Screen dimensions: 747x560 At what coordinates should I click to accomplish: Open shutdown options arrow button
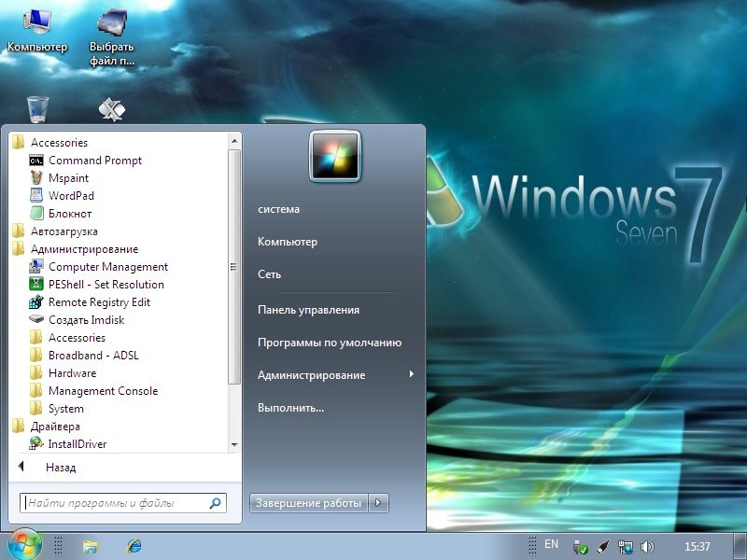pyautogui.click(x=378, y=503)
